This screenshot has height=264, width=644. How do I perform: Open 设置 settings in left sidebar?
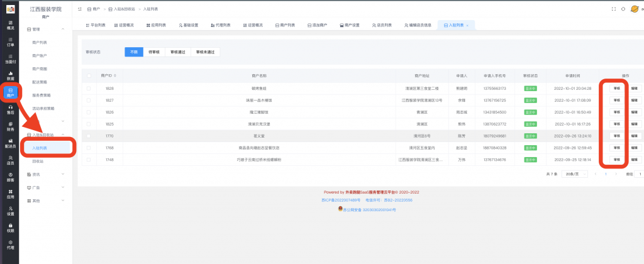tap(10, 211)
